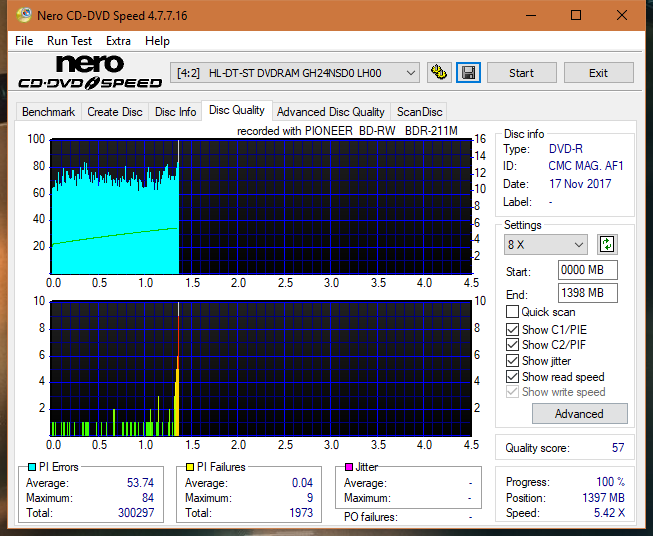Switch to the Disc Info tab
This screenshot has width=653, height=536.
point(175,112)
